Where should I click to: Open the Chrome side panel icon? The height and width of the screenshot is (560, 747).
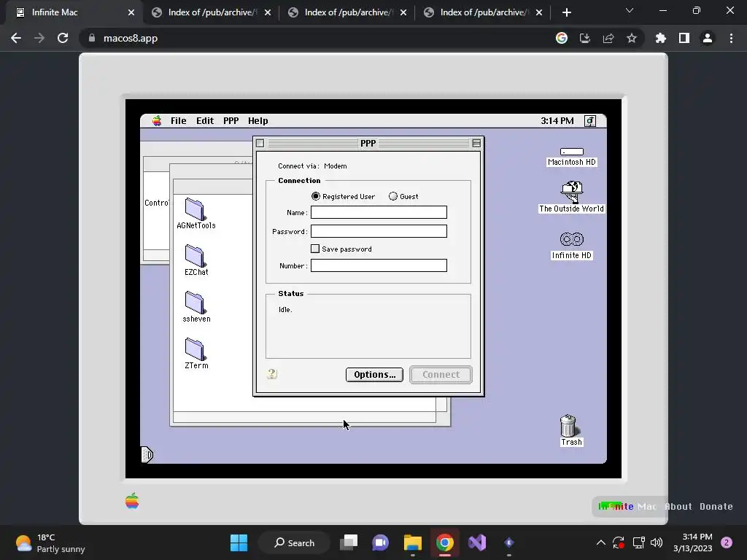coord(684,38)
